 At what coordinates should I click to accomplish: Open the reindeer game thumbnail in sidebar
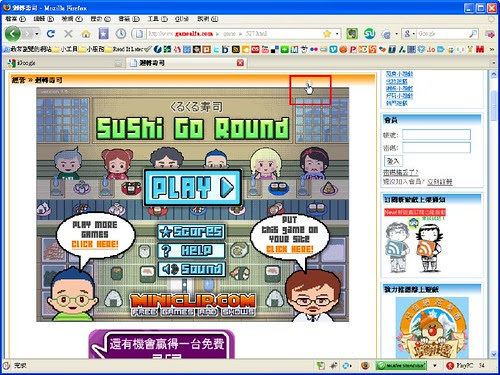(432, 328)
